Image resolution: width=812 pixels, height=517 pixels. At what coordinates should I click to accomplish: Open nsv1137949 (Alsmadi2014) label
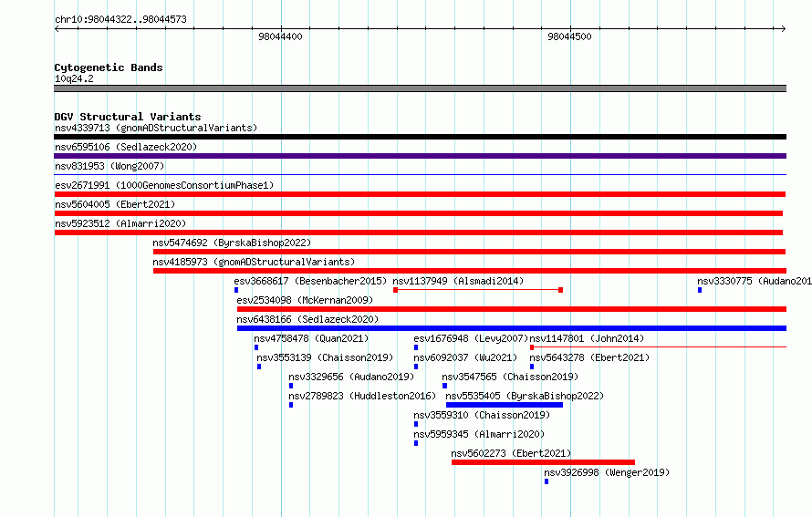(458, 281)
